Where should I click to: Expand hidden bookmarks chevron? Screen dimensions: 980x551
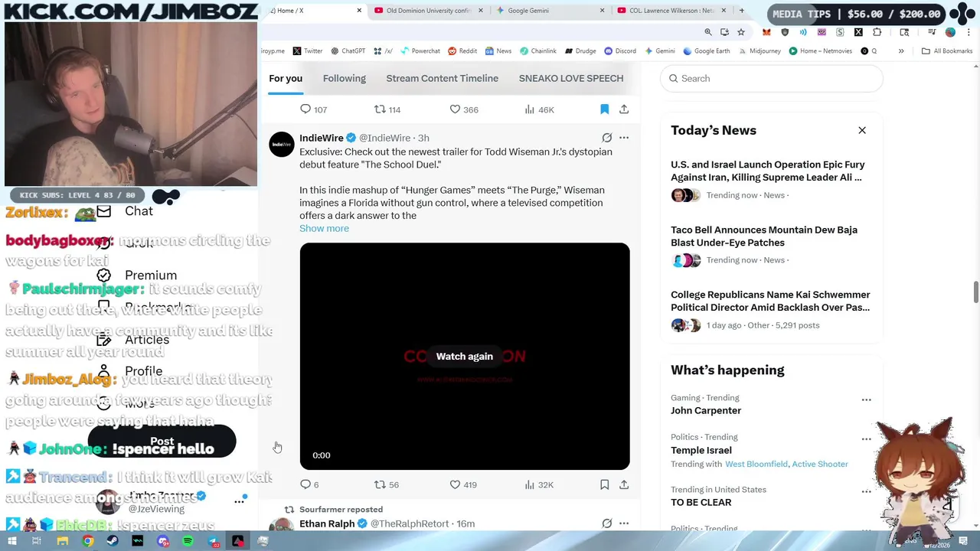pyautogui.click(x=901, y=51)
